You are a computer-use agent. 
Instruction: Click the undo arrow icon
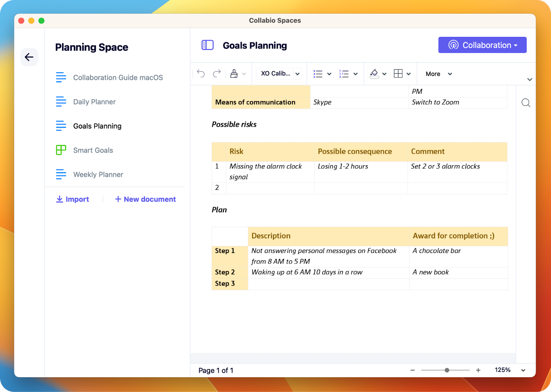pyautogui.click(x=201, y=73)
